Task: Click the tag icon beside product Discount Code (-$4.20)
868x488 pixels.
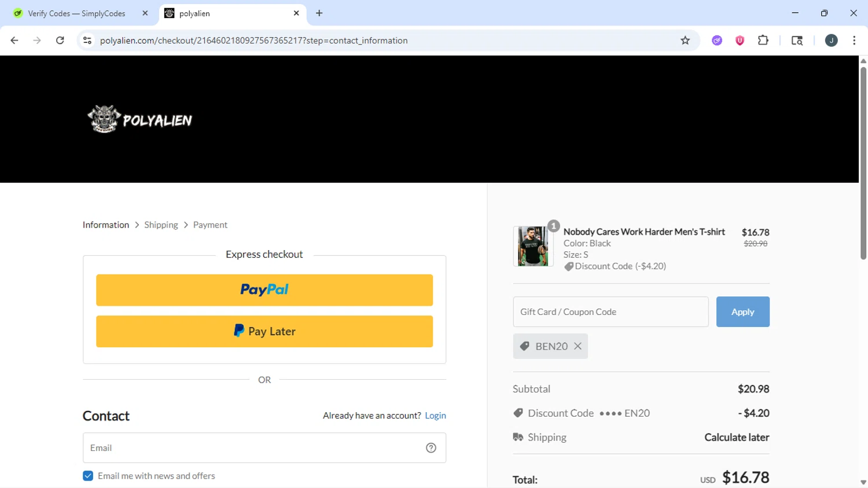Action: tap(569, 266)
